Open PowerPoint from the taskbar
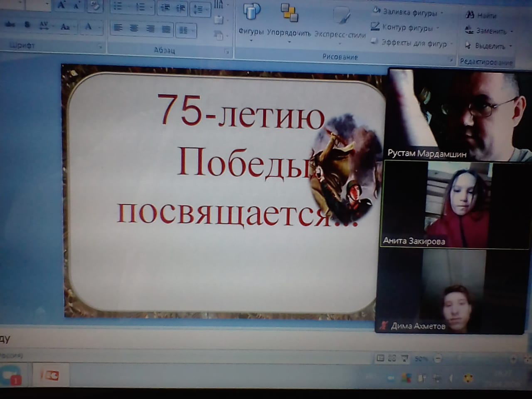 [51, 375]
